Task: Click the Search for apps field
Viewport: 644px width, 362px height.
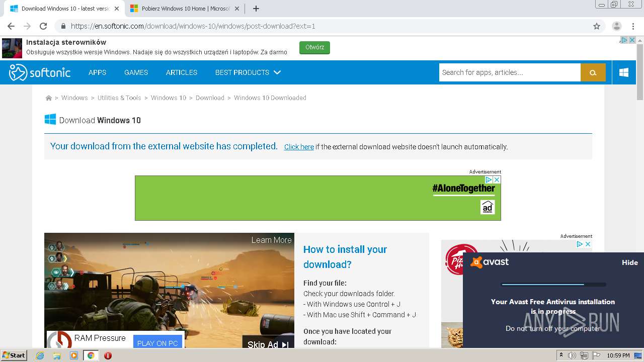Action: coord(510,72)
